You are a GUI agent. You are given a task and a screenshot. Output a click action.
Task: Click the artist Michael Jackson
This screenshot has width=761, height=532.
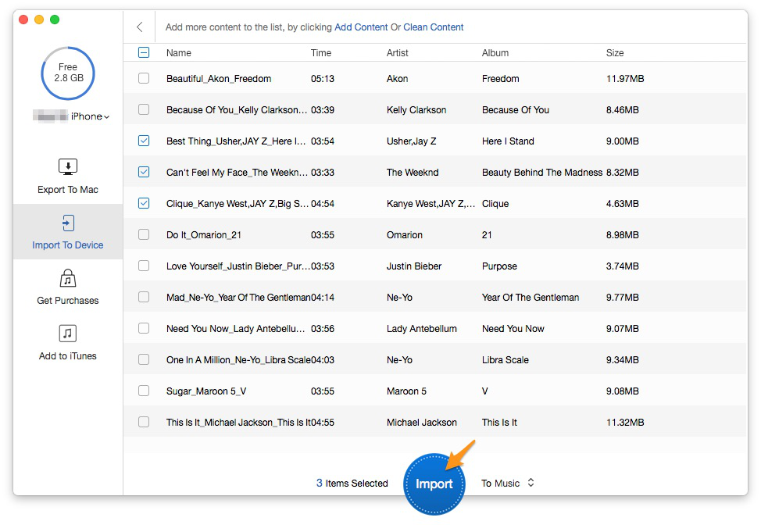[422, 423]
